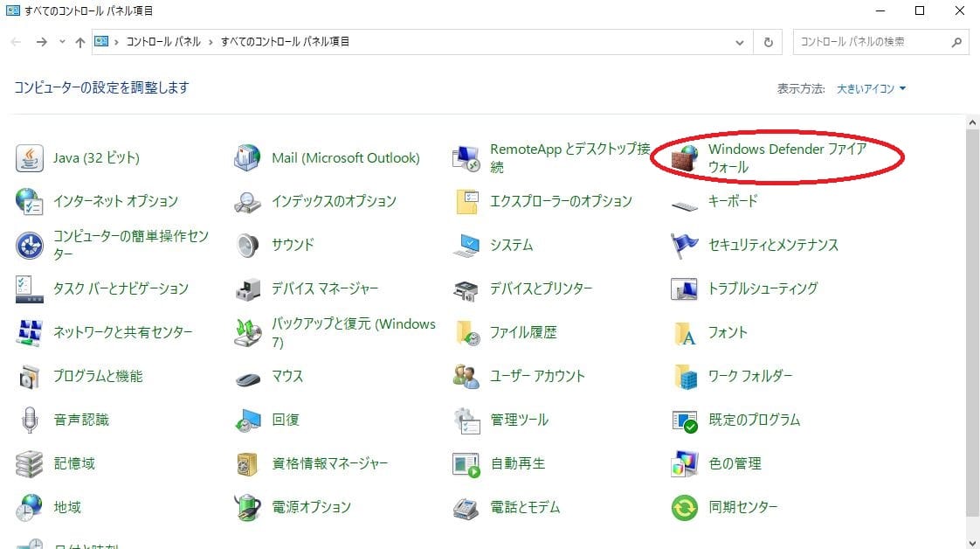
Task: Open コンピューターの簡単操作センター icon
Action: pos(29,245)
